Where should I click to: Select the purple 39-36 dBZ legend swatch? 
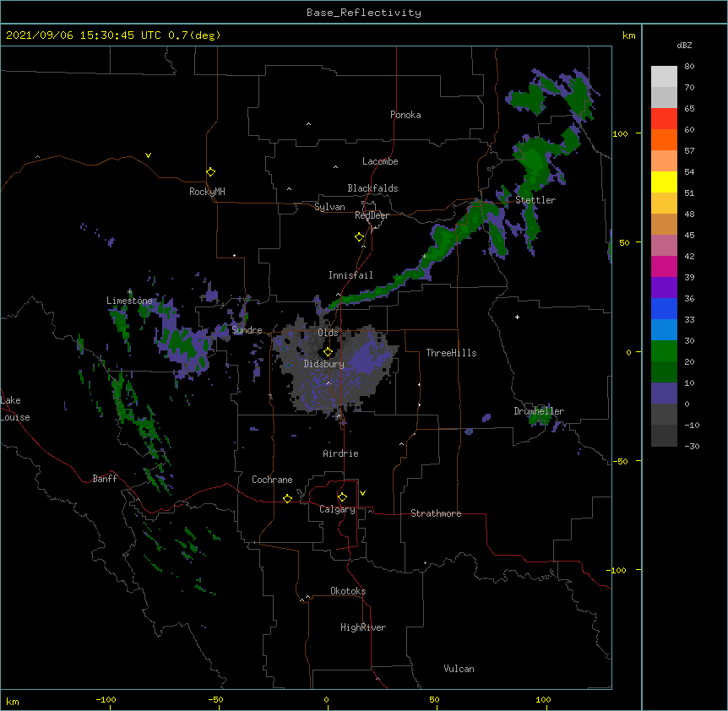[x=664, y=288]
